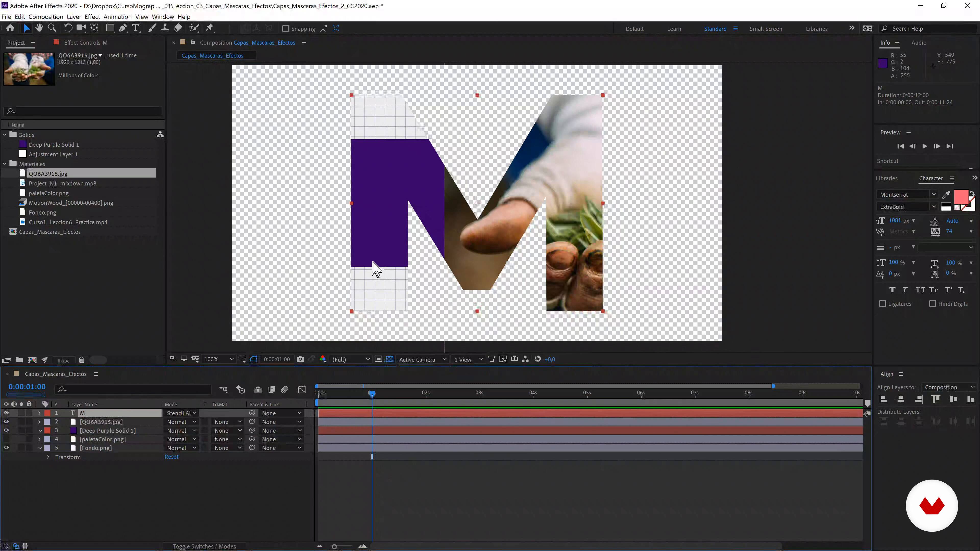Switch to the Libraries panel tab
This screenshot has height=551, width=980.
[886, 178]
